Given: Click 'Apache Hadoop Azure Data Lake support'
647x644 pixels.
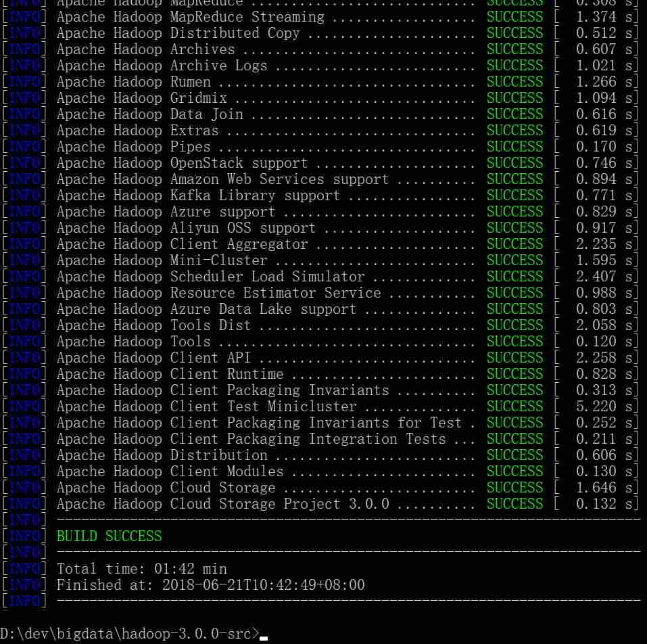Looking at the screenshot, I should [x=206, y=309].
